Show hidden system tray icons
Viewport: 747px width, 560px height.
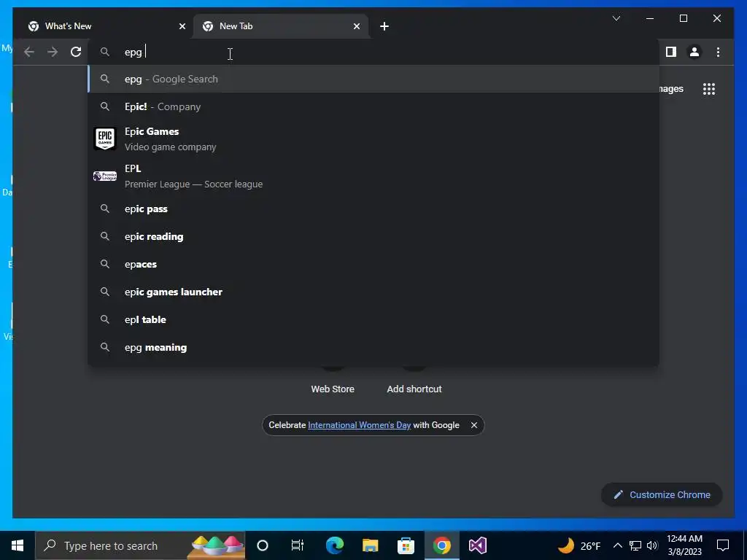617,545
